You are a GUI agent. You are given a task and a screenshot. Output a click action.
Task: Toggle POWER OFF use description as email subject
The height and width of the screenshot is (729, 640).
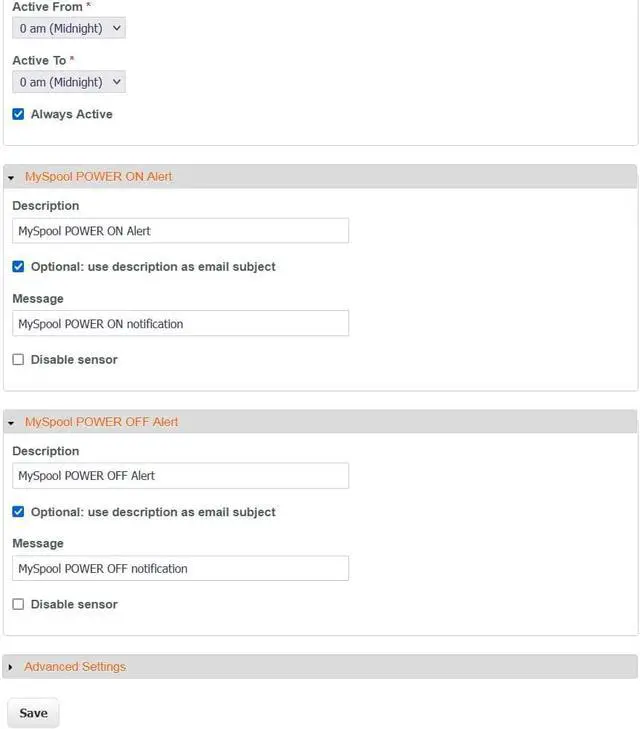point(18,512)
